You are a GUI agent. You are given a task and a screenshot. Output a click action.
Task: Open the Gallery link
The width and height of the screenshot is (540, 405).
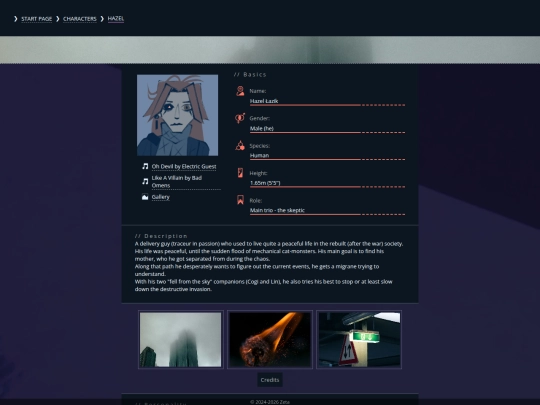[x=160, y=197]
